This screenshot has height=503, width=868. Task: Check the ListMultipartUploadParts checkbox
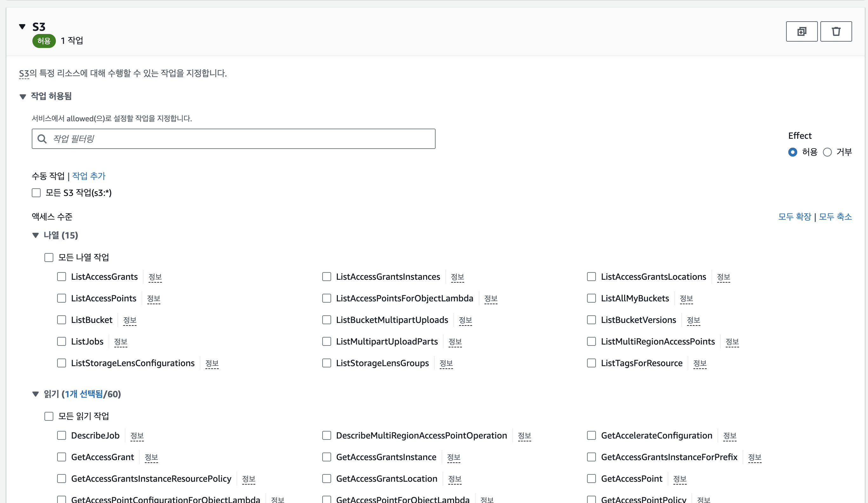point(327,341)
